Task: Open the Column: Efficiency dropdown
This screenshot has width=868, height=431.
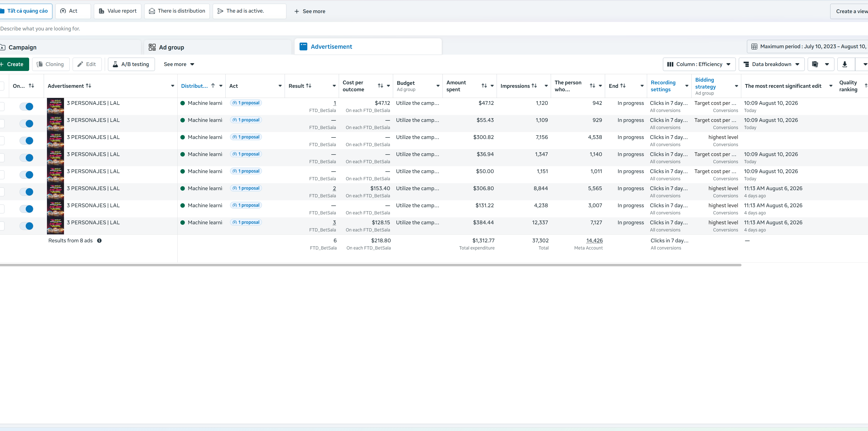Action: click(x=699, y=64)
